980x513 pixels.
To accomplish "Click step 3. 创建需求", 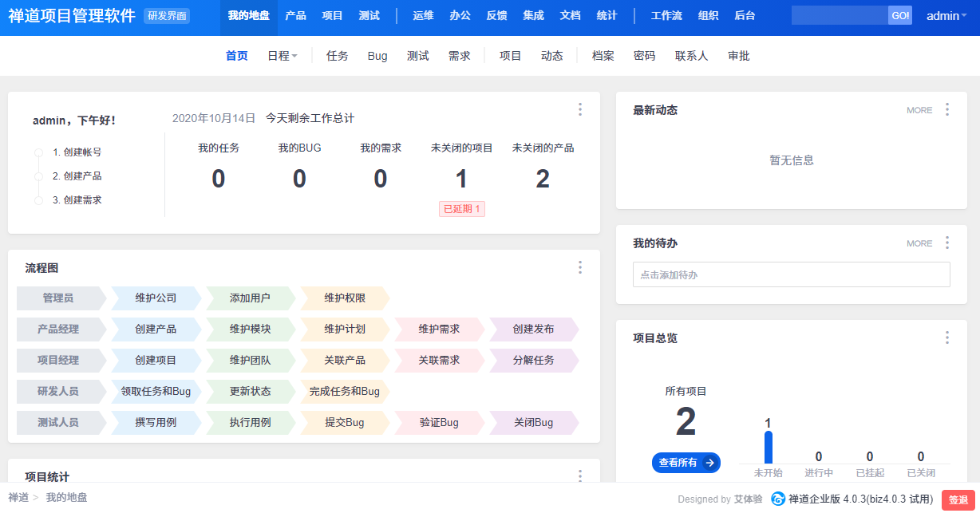I will pos(77,199).
